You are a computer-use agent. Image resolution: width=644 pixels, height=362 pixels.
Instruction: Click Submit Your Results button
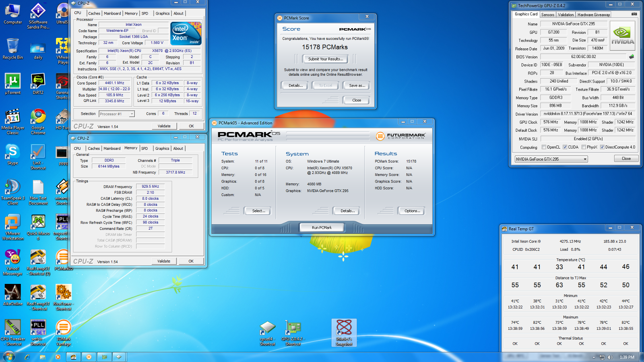click(326, 59)
